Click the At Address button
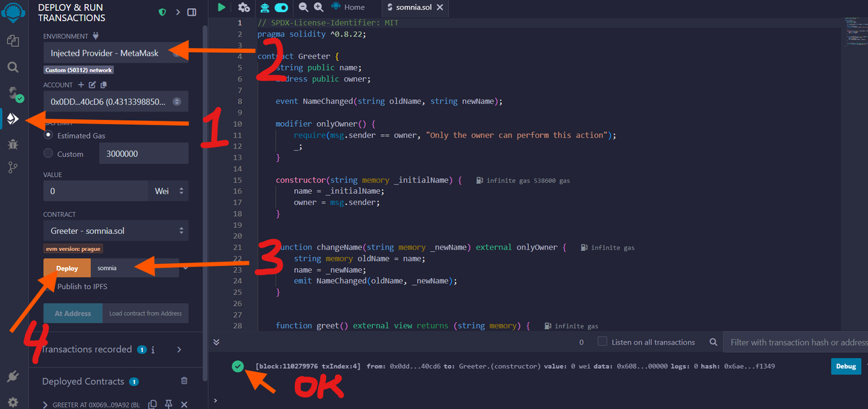 pyautogui.click(x=73, y=313)
